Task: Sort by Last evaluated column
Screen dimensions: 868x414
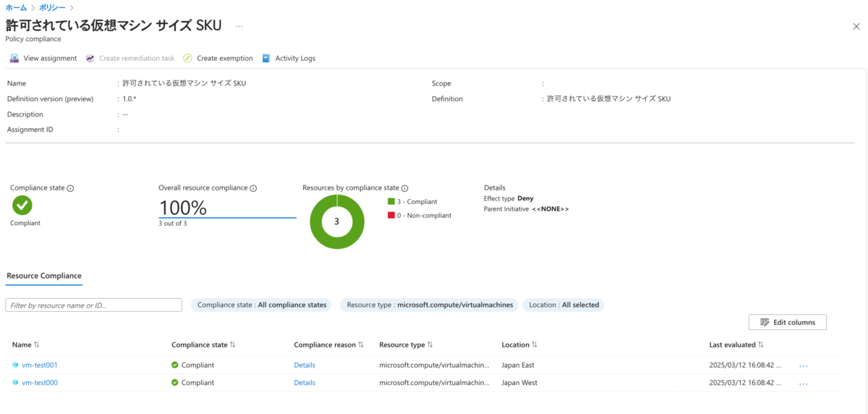Action: [x=736, y=345]
